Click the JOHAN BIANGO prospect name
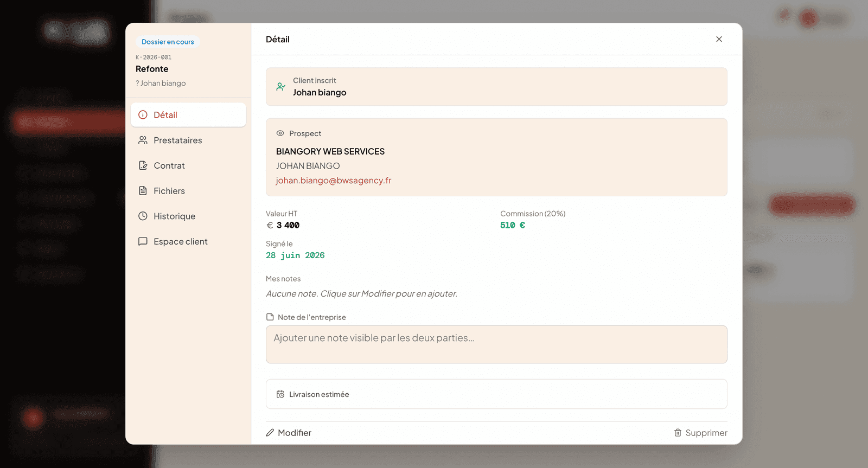This screenshot has width=868, height=468. point(308,166)
